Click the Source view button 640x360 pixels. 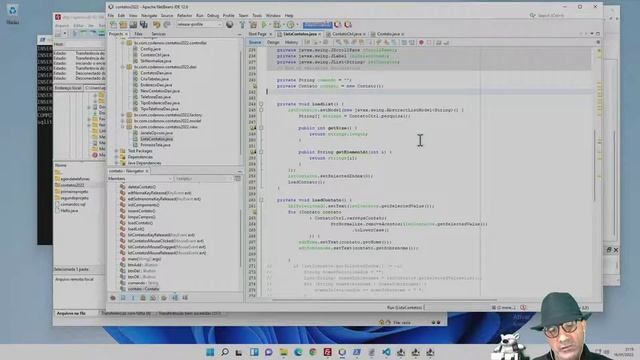click(255, 42)
